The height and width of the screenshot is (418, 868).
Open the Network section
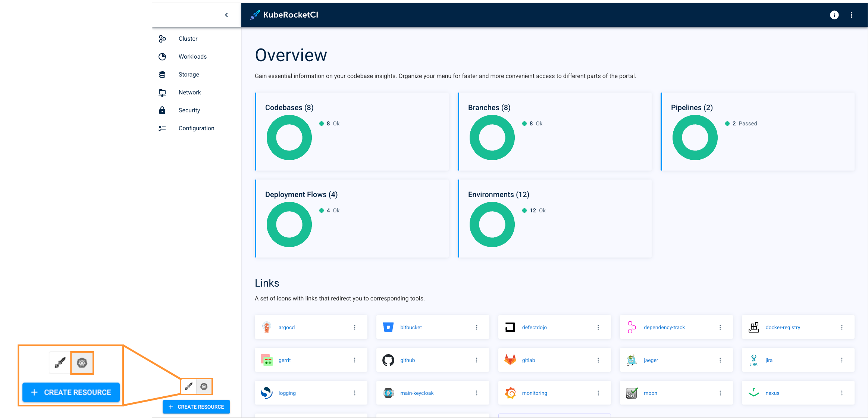[x=189, y=92]
